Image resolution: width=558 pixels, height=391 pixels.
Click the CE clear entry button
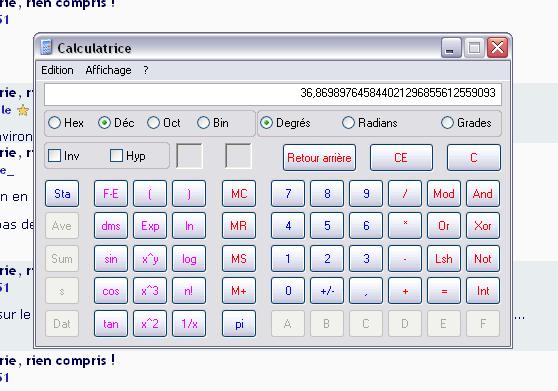(401, 158)
